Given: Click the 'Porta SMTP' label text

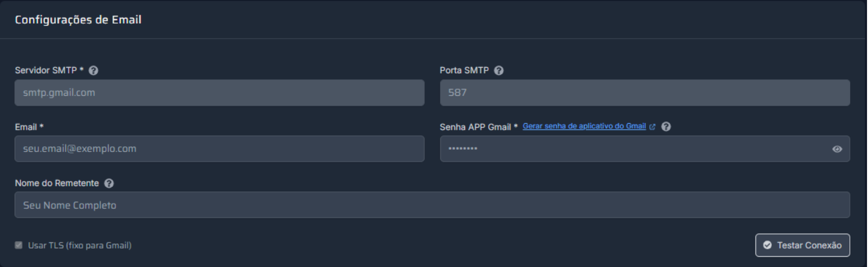Looking at the screenshot, I should [x=464, y=70].
